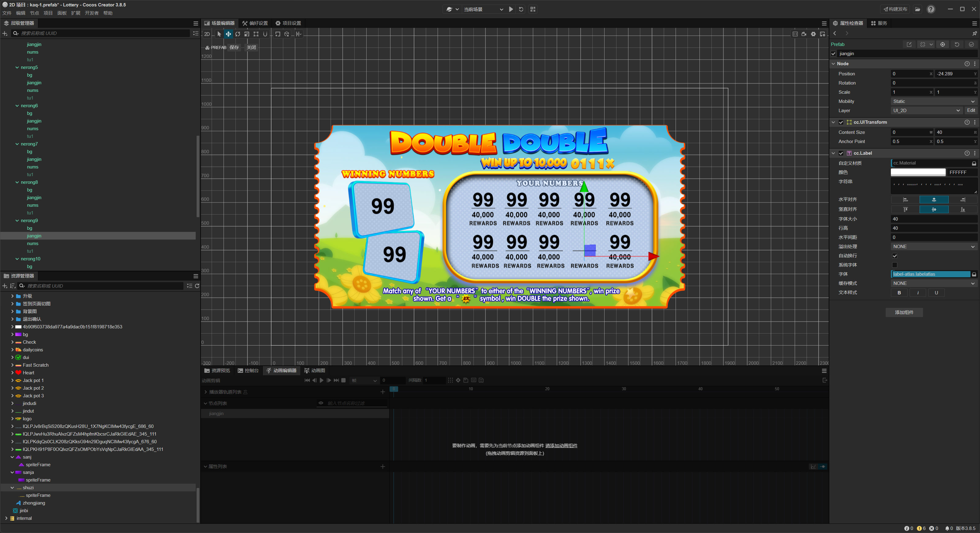Enable the 系统字体 checkbox
This screenshot has width=980, height=533.
click(x=895, y=265)
